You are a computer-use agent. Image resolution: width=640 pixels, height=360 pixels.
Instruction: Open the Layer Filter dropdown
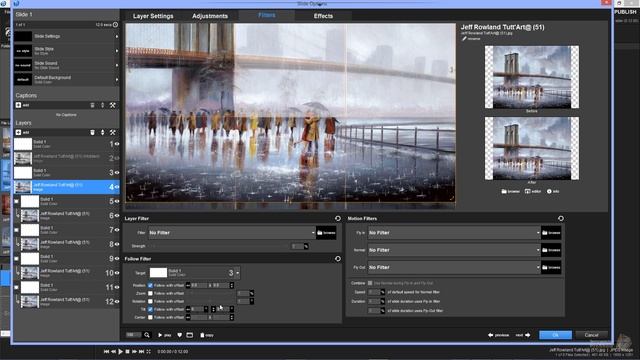point(232,233)
